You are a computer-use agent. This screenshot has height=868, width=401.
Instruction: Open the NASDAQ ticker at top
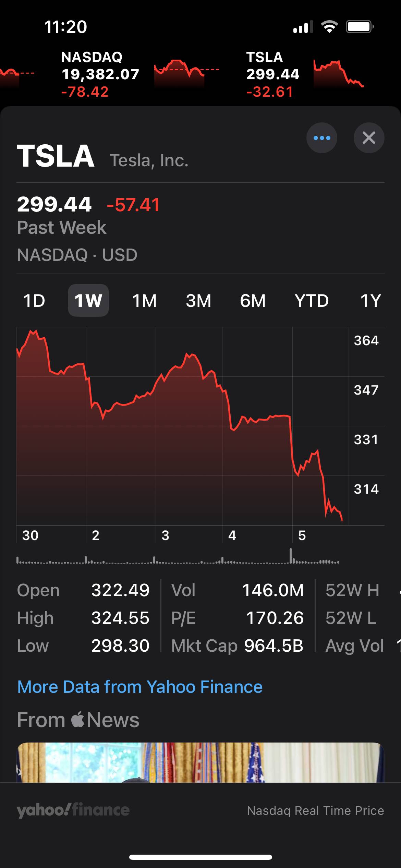click(100, 74)
